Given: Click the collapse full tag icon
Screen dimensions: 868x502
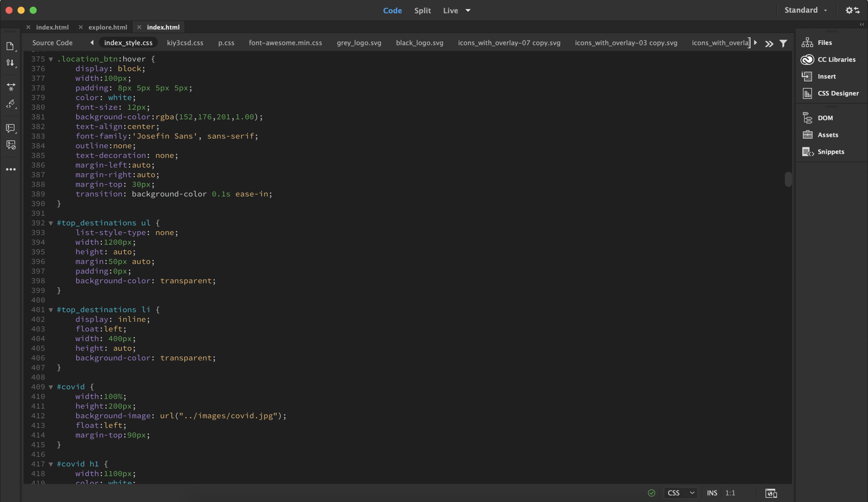Looking at the screenshot, I should tap(11, 87).
